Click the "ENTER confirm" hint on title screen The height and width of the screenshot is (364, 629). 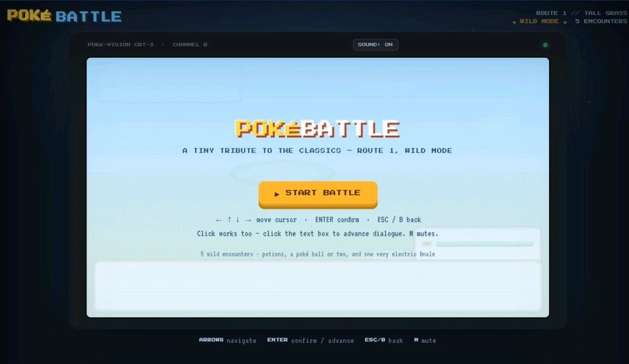pyautogui.click(x=337, y=219)
